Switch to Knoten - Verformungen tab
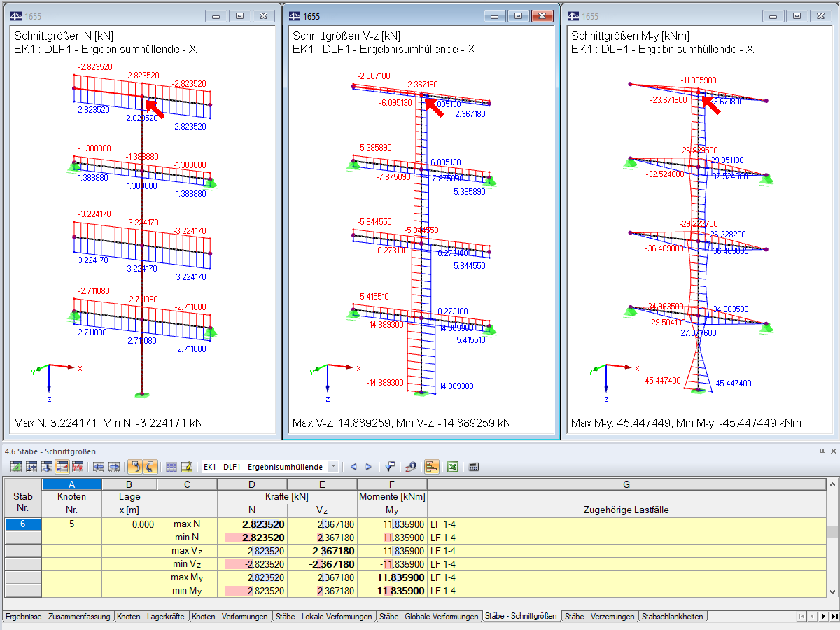Screen dimensions: 840x630 point(230,617)
